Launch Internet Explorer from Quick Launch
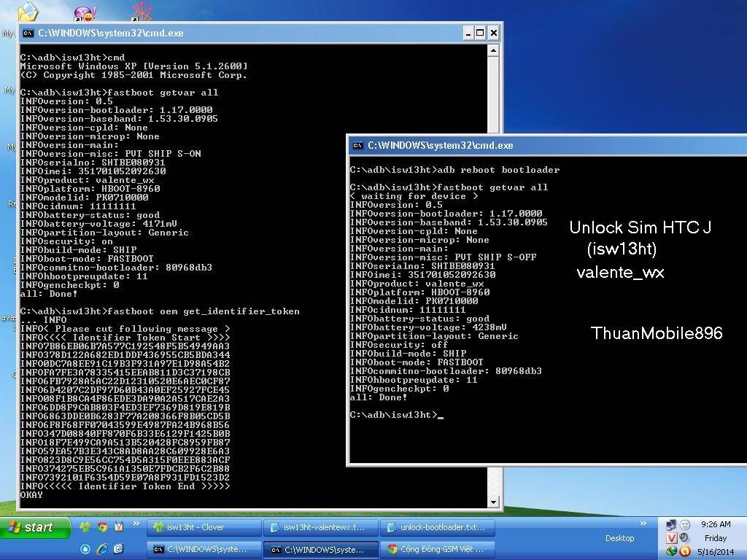 tap(102, 549)
